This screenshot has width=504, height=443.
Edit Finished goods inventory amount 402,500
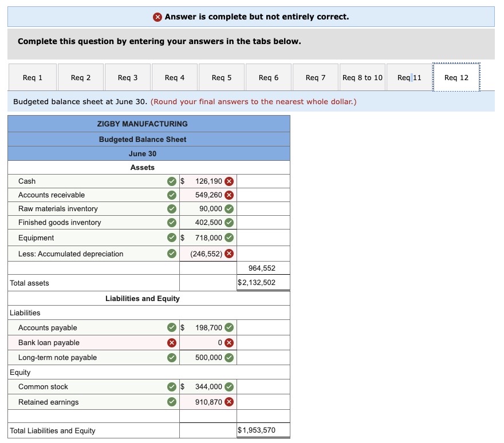coord(208,222)
